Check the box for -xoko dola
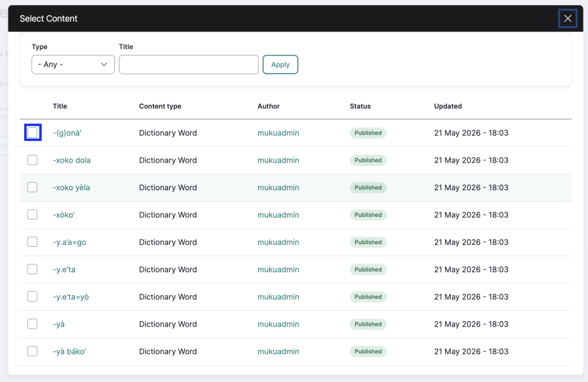Viewport: 588px width, 382px height. (x=33, y=160)
